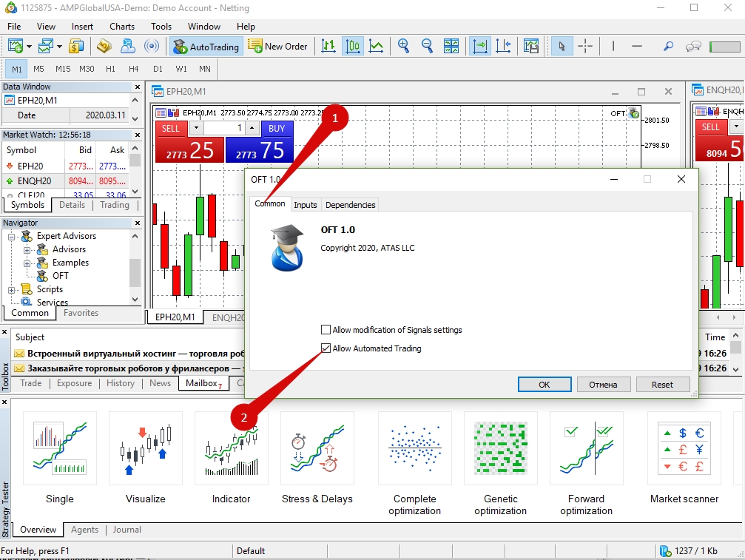
Task: Enable Allow modification of Signals settings
Action: click(x=326, y=330)
